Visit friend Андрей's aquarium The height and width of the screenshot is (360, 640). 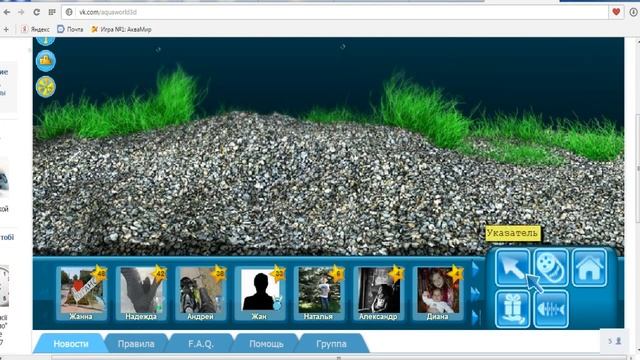[x=200, y=293]
